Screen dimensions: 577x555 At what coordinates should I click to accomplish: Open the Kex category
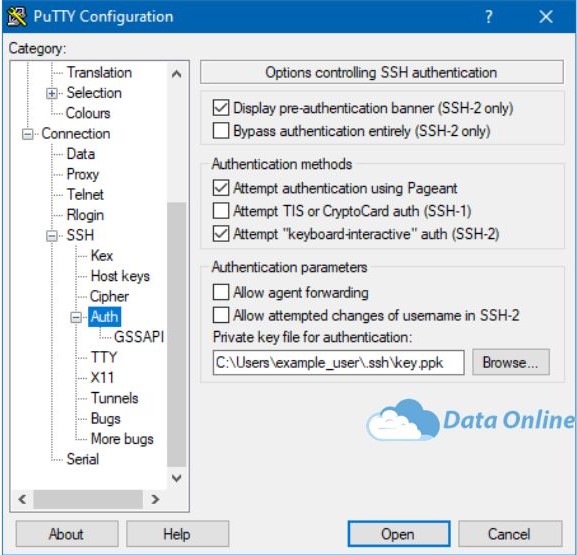coord(102,255)
